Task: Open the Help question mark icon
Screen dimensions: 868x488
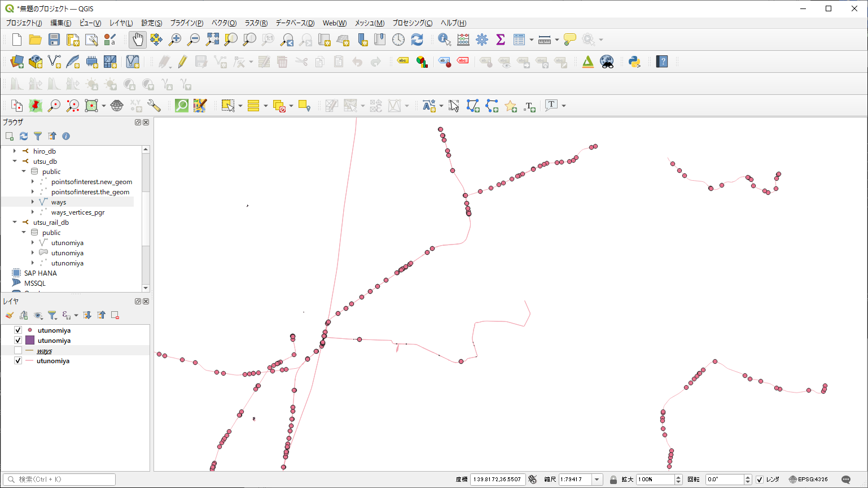Action: [662, 62]
